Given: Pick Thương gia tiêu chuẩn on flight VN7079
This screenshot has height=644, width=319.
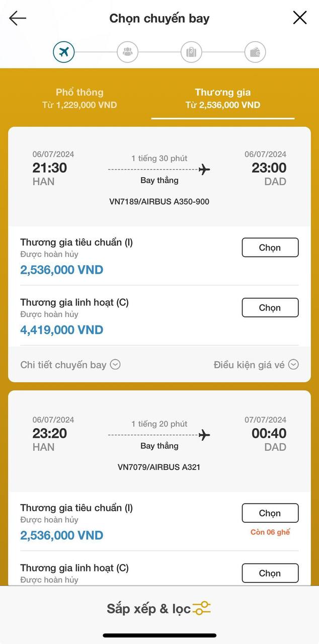Looking at the screenshot, I should 270,513.
